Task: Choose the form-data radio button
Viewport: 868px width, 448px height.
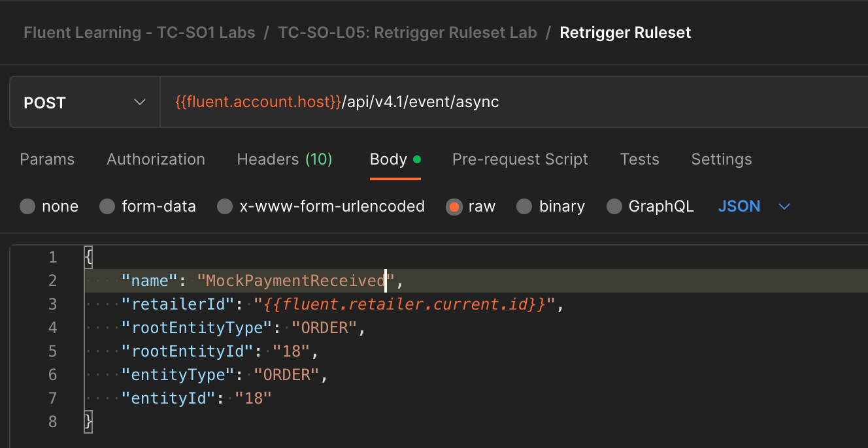Action: pos(107,207)
